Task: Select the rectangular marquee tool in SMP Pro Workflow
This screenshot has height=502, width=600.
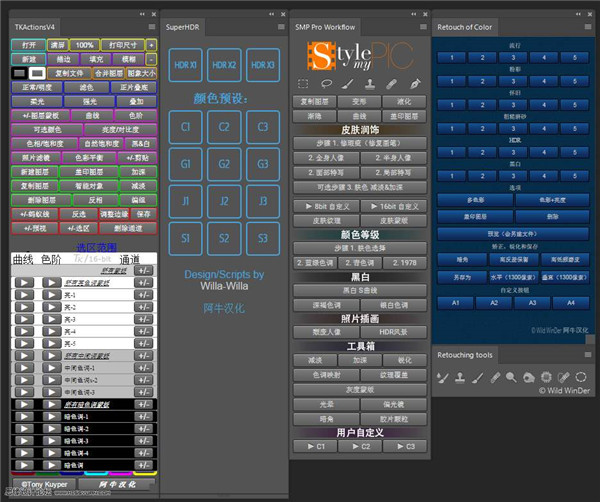Action: pyautogui.click(x=303, y=83)
